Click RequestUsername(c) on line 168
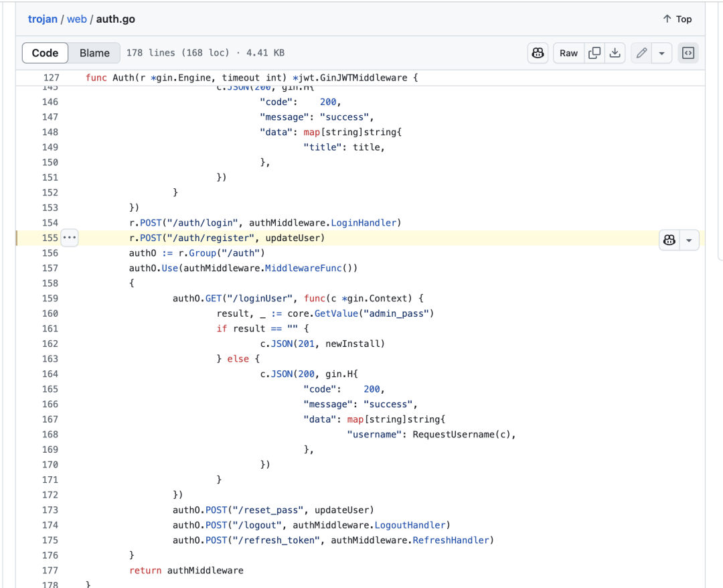This screenshot has height=588, width=723. point(461,435)
